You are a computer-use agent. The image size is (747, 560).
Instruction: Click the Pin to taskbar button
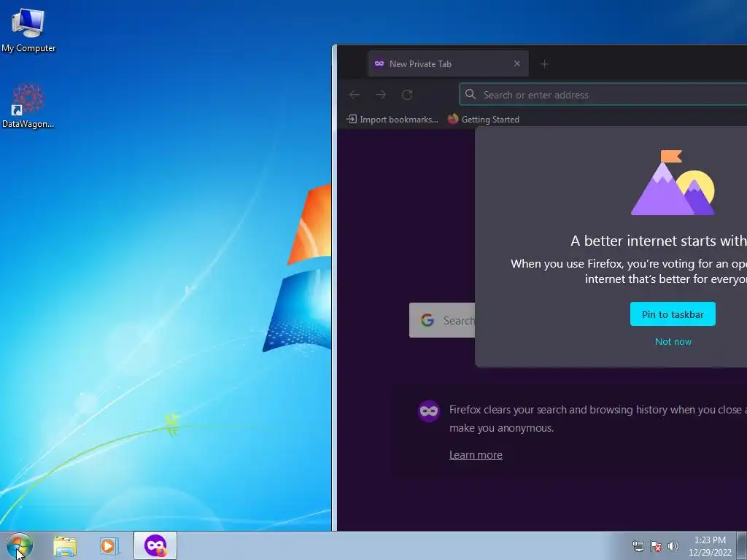coord(673,314)
